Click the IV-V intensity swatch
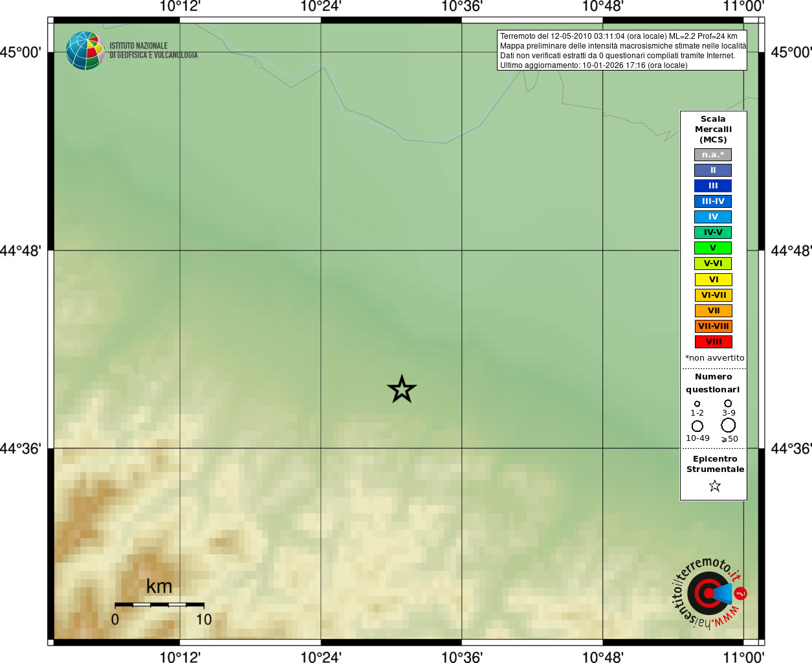The height and width of the screenshot is (663, 812). pyautogui.click(x=713, y=232)
